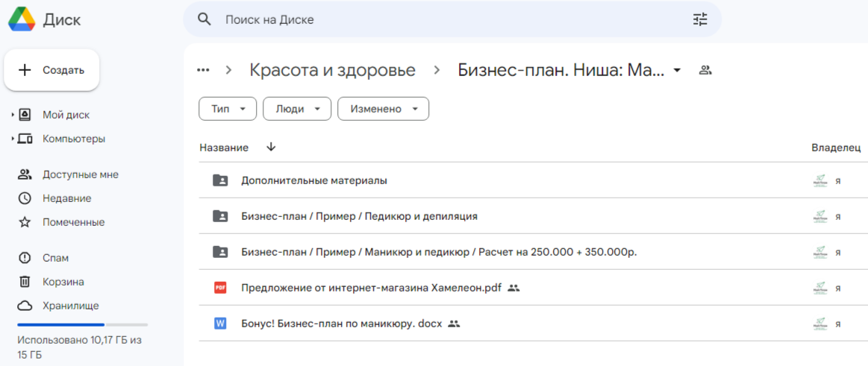
Task: Select 'Бонус! Бизнес-план по маникюру. docx'
Action: pos(342,324)
